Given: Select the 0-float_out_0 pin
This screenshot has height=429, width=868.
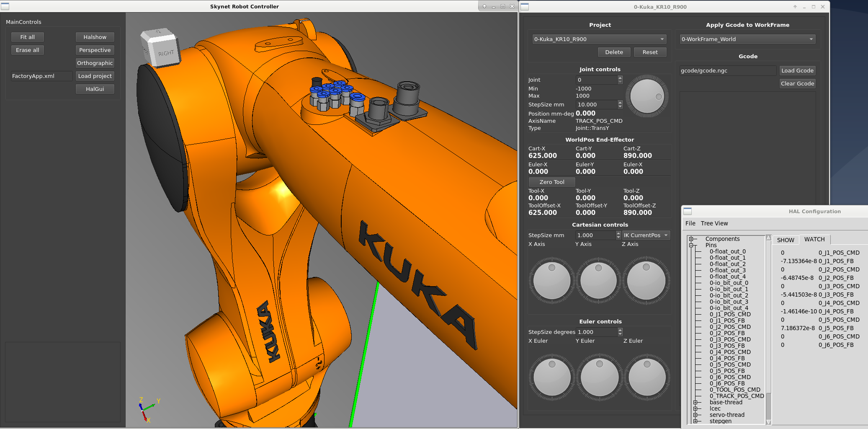Looking at the screenshot, I should (728, 251).
